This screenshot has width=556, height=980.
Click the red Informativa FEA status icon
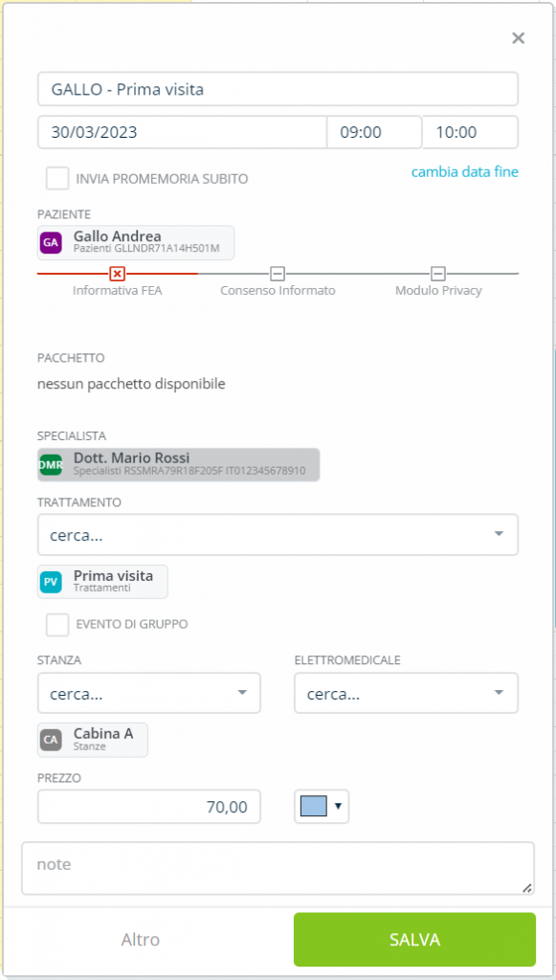pos(118,274)
